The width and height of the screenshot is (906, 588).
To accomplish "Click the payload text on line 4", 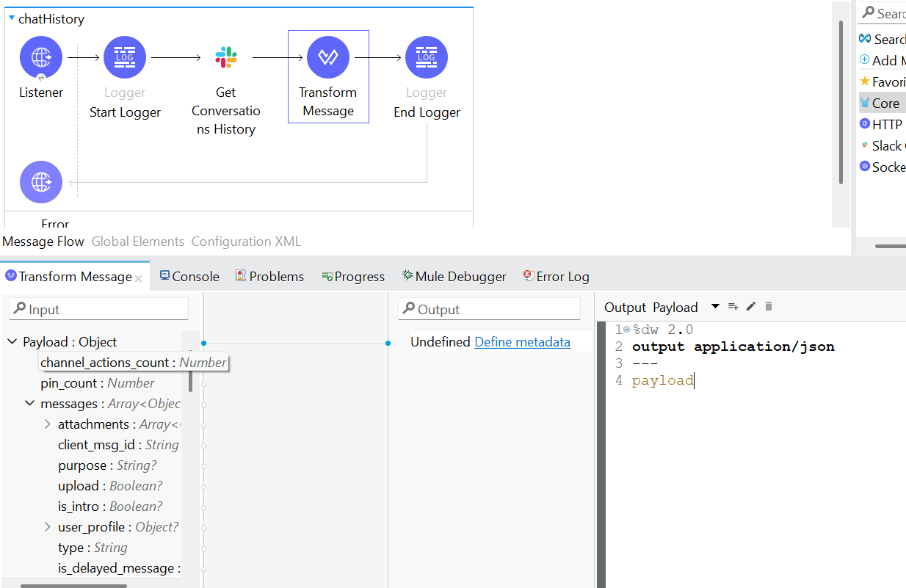I will coord(662,380).
